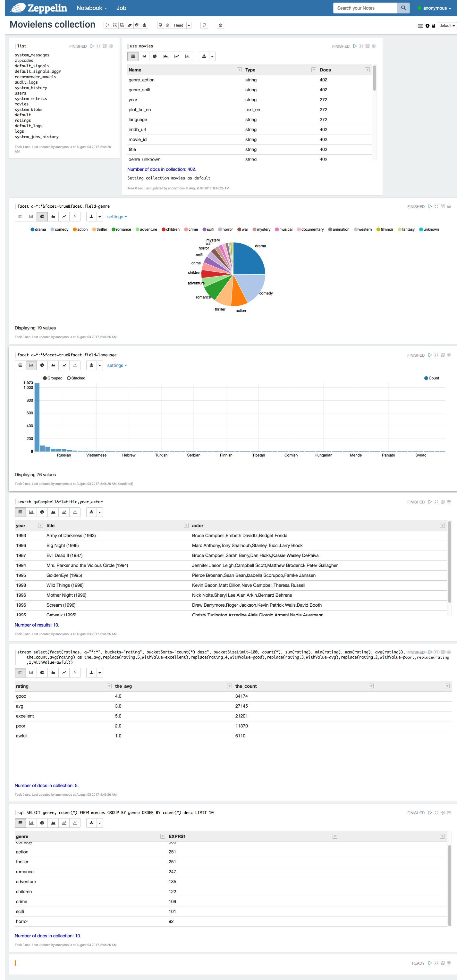The image size is (457, 980).
Task: Toggle the thriller series in the pie legend
Action: (x=100, y=229)
